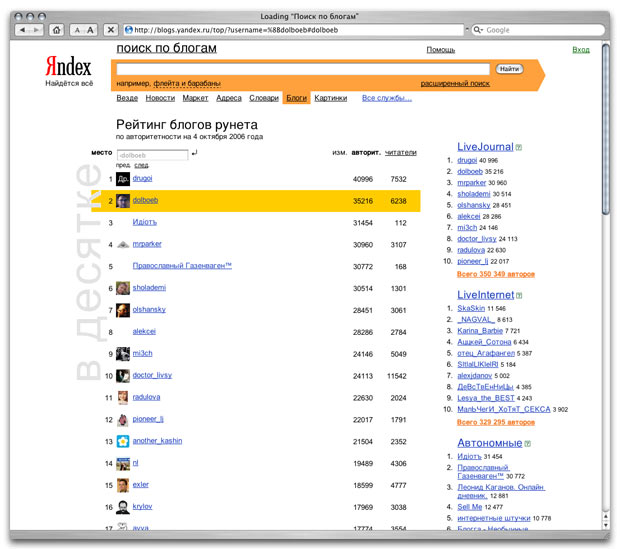Expand the 'Все службы...' services list
The image size is (620, 549).
point(386,98)
